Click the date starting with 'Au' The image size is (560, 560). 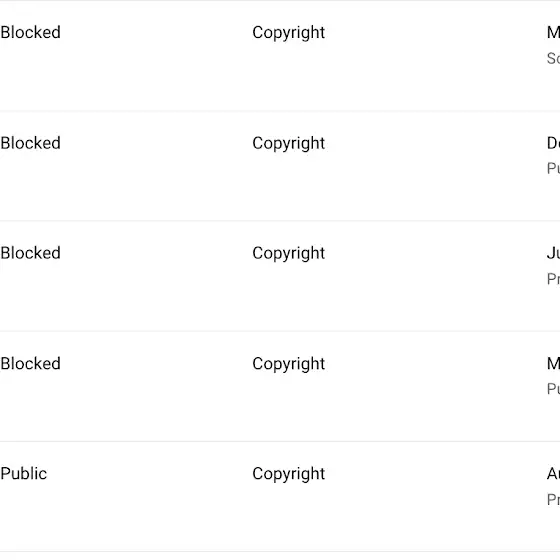(553, 474)
